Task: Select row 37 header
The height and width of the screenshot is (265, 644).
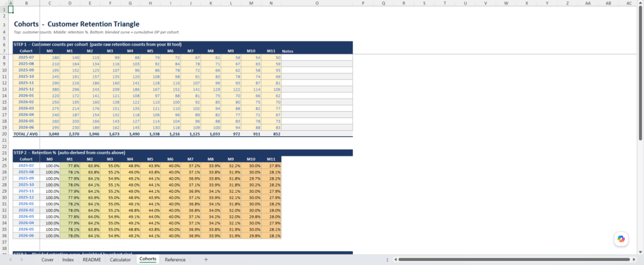Action: coord(3,242)
